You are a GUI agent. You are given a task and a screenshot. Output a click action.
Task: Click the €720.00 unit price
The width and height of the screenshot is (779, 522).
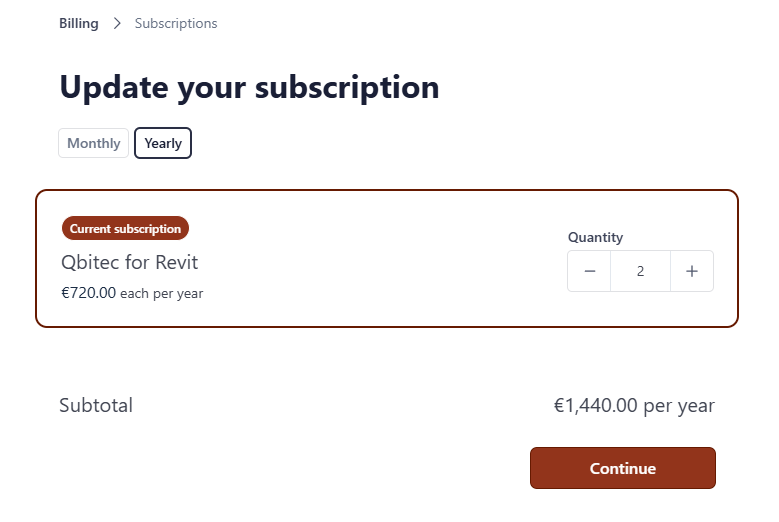[89, 294]
